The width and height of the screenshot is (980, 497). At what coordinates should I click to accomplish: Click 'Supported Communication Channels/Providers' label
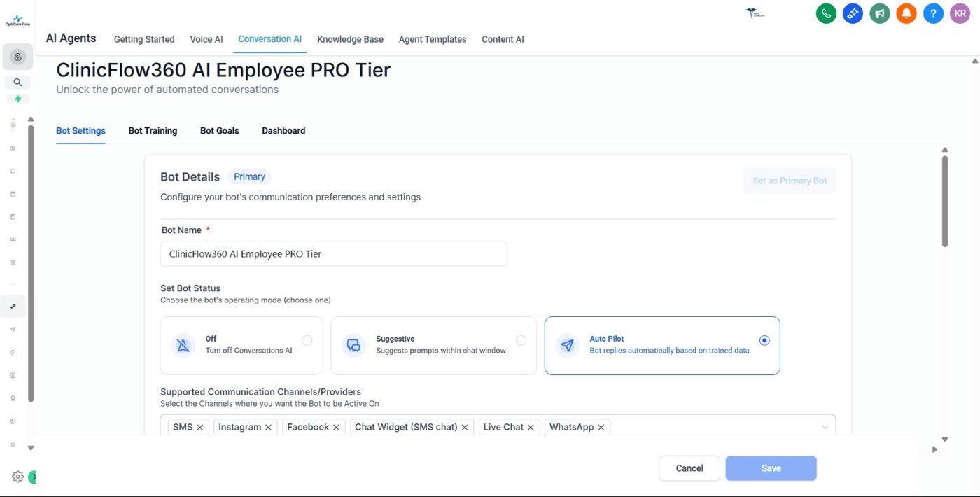pyautogui.click(x=260, y=392)
